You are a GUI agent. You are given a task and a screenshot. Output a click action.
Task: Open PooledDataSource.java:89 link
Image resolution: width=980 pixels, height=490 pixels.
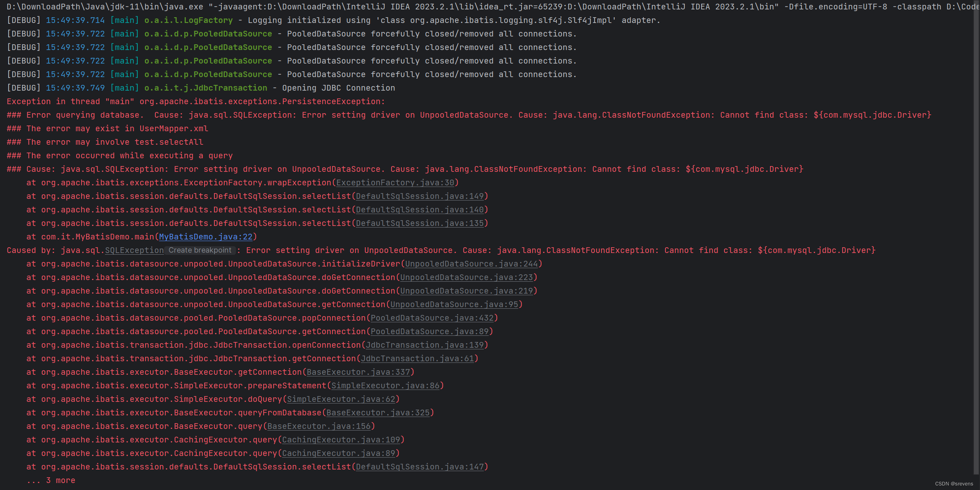429,331
